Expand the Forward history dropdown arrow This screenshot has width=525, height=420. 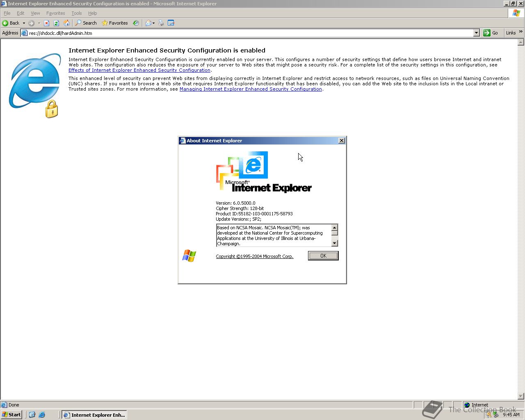point(39,23)
